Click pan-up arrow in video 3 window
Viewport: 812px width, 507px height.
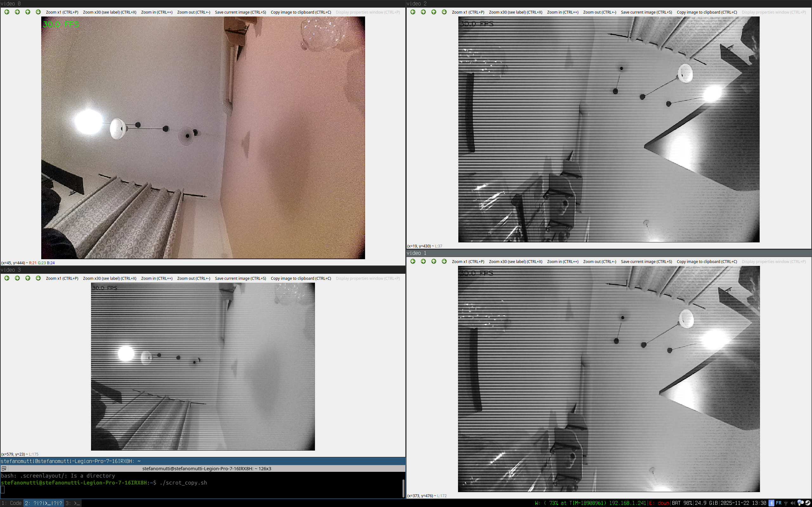[28, 278]
